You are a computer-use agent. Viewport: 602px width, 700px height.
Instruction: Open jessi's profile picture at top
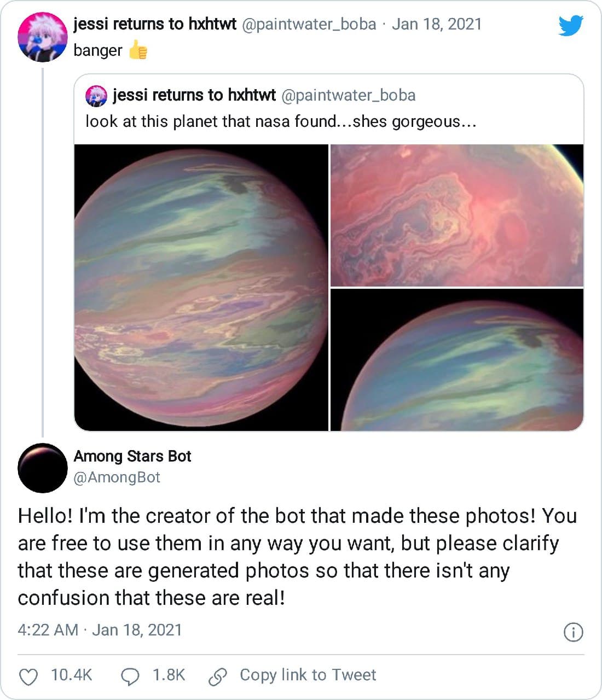click(x=43, y=37)
